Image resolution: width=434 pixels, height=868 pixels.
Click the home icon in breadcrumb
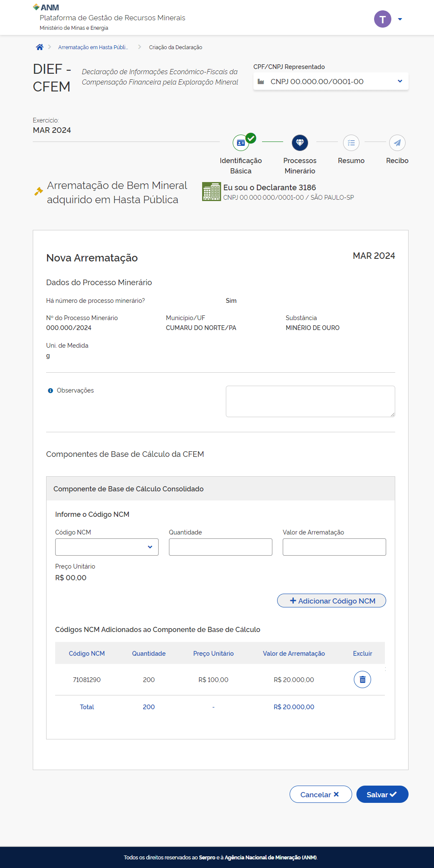coord(40,47)
